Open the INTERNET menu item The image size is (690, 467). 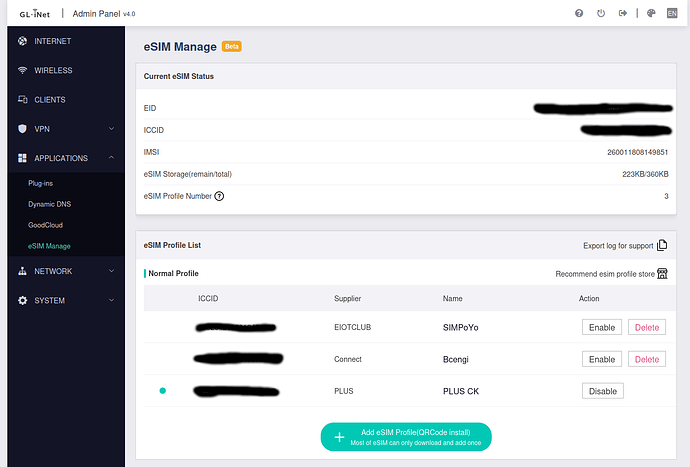pos(62,41)
